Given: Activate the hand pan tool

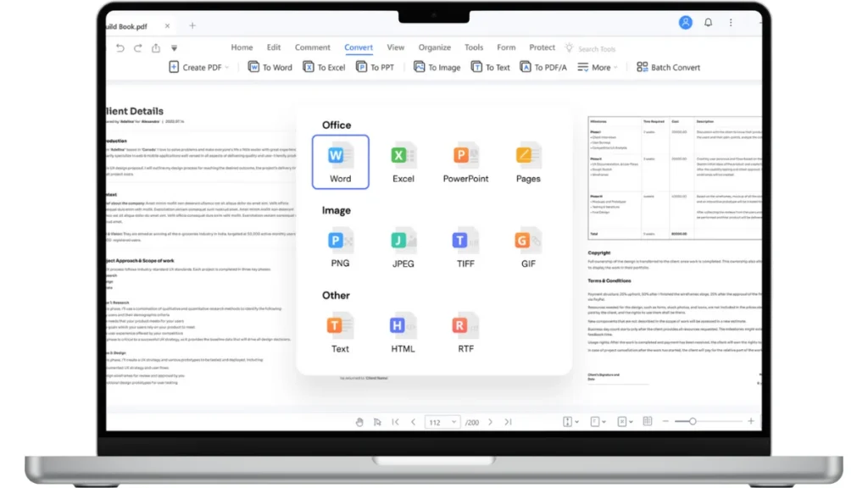Looking at the screenshot, I should [x=359, y=422].
